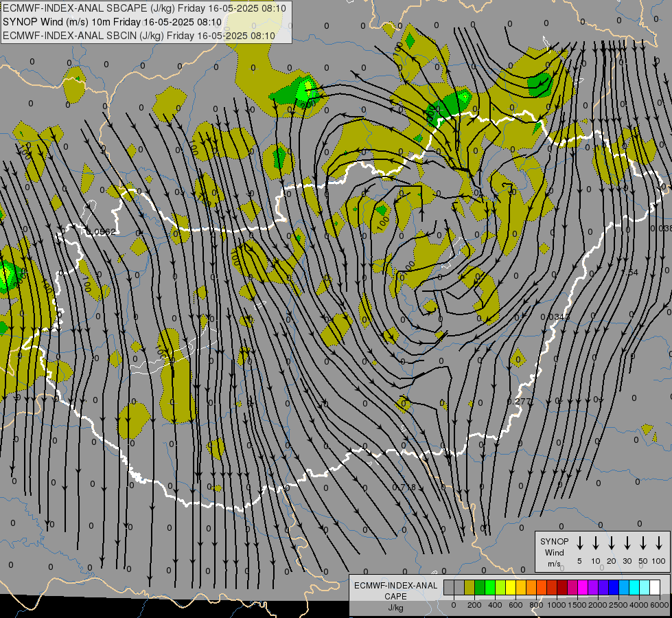Click the 400 tick on CAPE legend
Image resolution: width=672 pixels, height=618 pixels.
tap(495, 605)
